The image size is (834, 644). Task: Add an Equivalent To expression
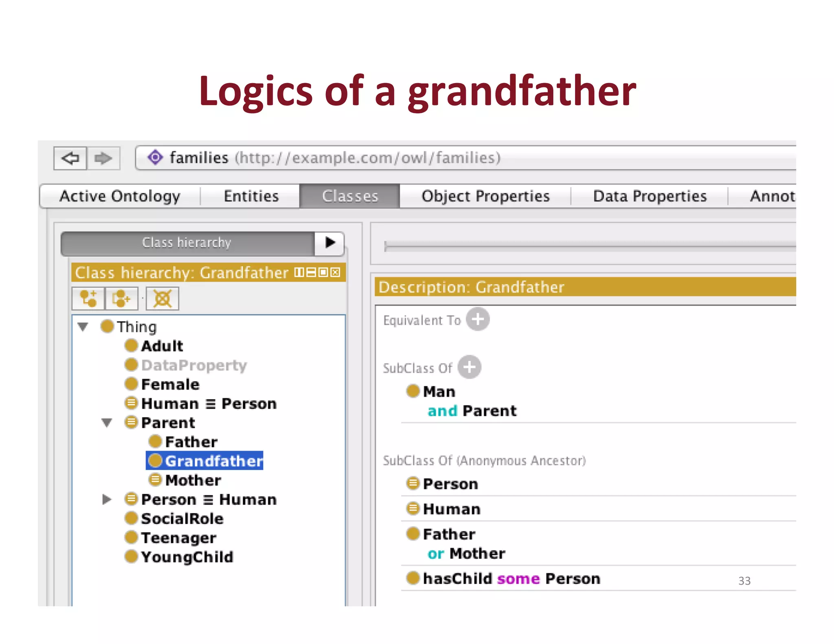pos(477,319)
